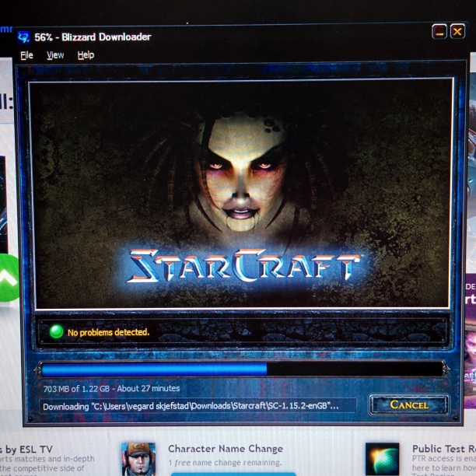Minimize the Blizzard Downloader window
This screenshot has width=476, height=476.
[439, 31]
